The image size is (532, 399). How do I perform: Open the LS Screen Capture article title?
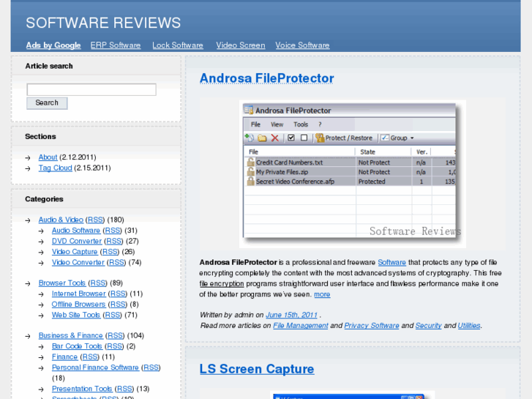tap(257, 369)
